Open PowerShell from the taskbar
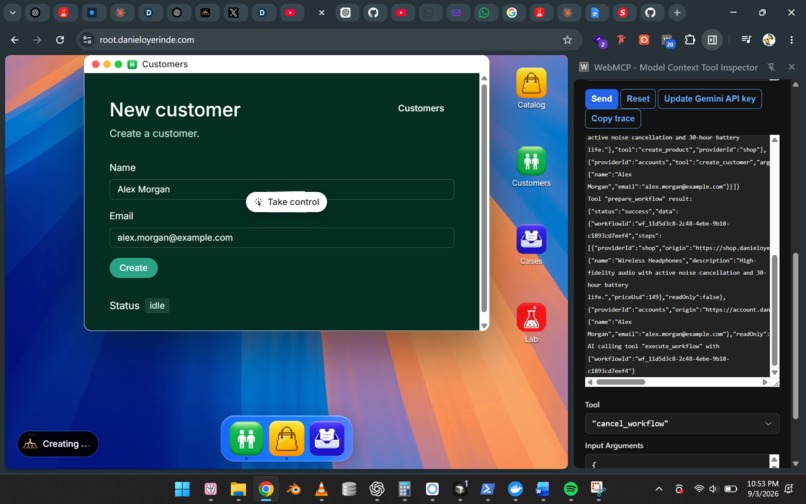This screenshot has height=504, width=806. pos(487,489)
